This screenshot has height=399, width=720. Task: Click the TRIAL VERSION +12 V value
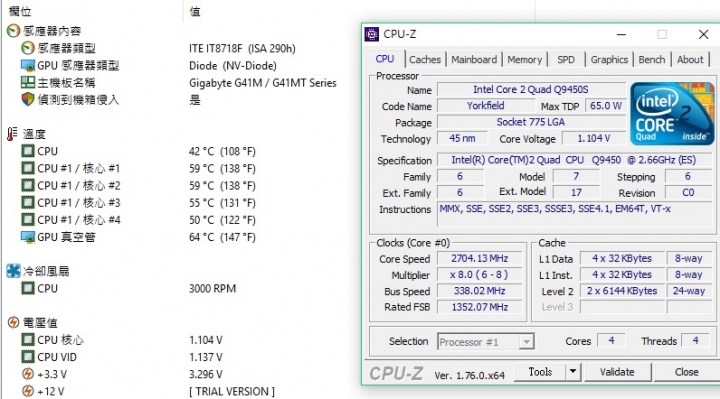pos(232,391)
